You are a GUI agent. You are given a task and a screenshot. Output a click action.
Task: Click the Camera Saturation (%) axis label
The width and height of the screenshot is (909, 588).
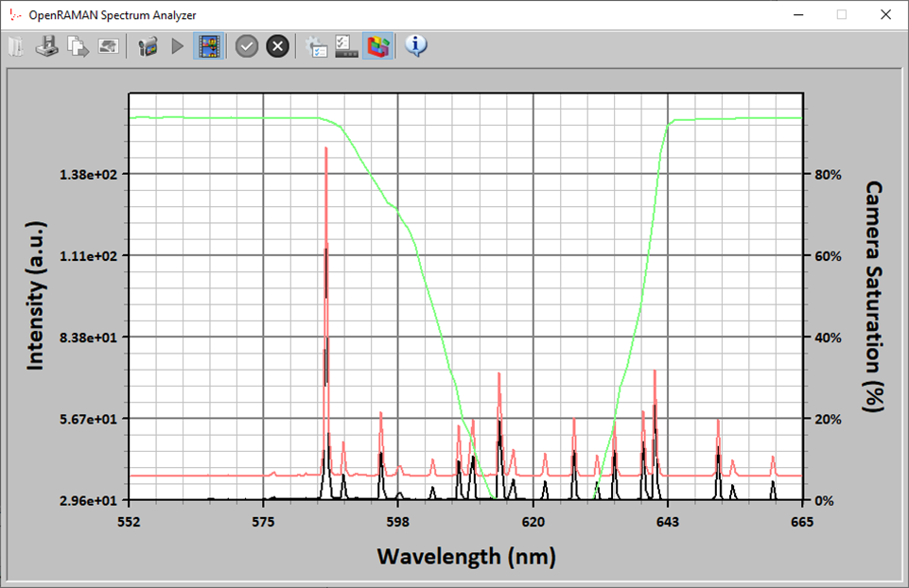point(874,297)
